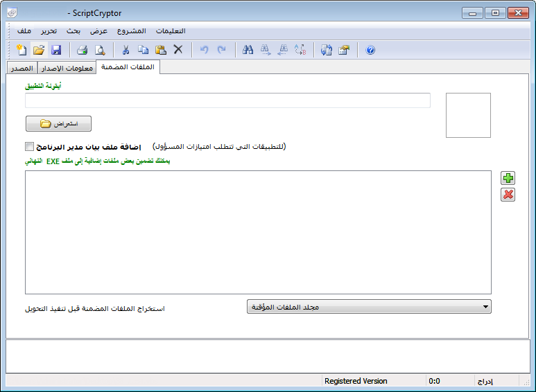Click the icon preview box
Screen dimensions: 536x392
click(468, 116)
